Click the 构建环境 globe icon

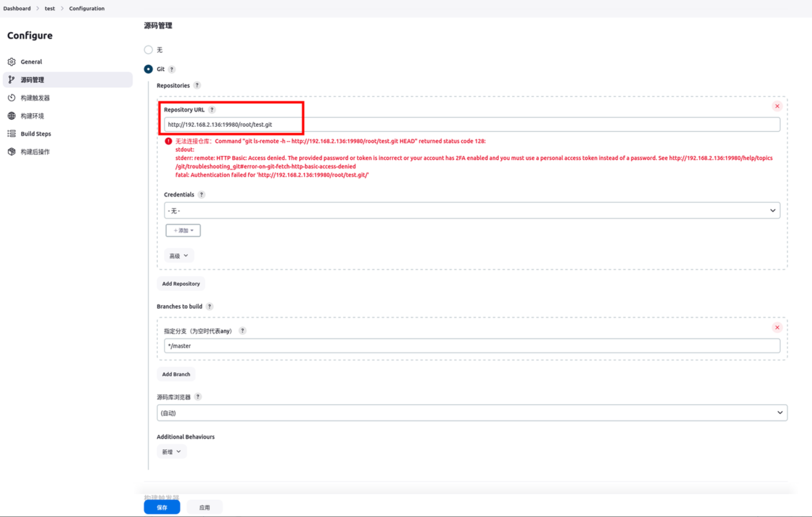coord(12,116)
